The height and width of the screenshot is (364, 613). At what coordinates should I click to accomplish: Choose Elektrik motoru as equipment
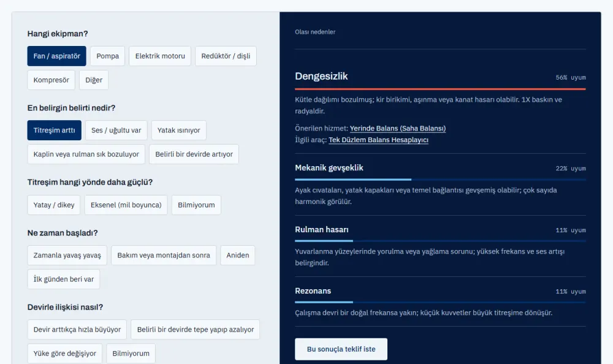[160, 56]
